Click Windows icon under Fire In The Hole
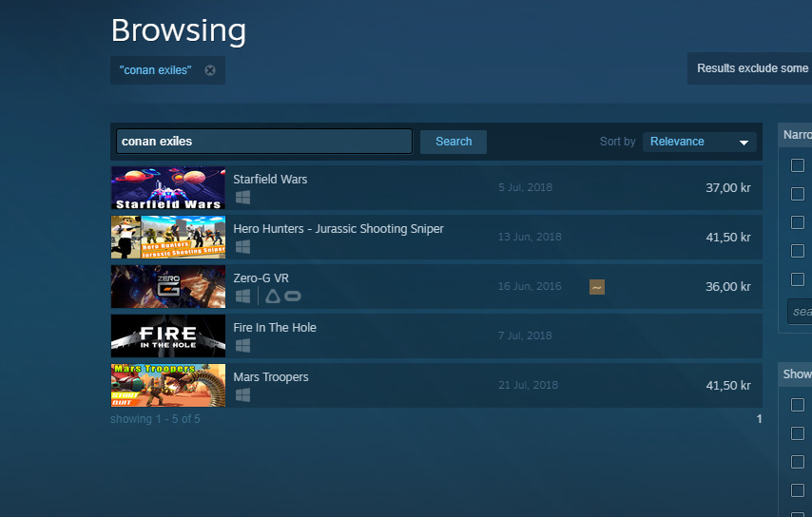The image size is (812, 517). 242,345
